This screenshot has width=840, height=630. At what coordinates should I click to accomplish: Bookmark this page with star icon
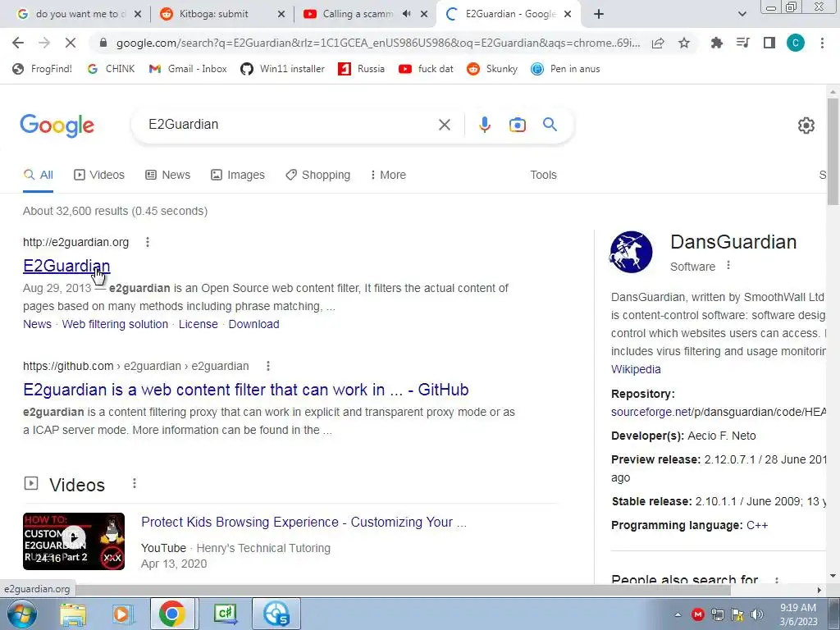tap(683, 43)
